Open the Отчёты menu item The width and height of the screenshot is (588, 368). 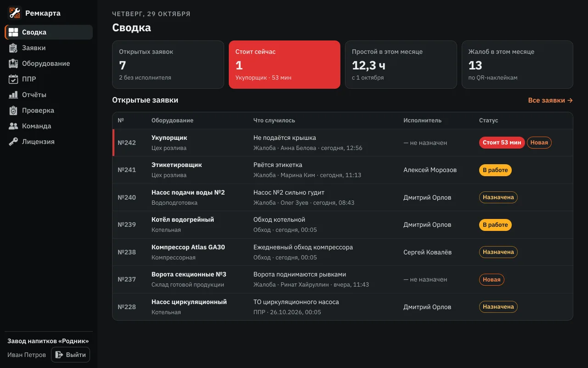(49, 95)
